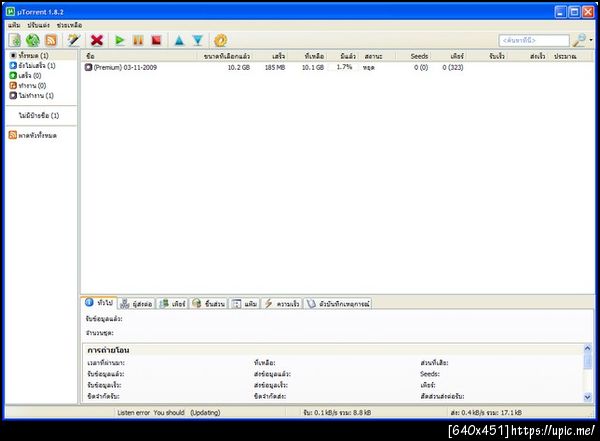Select the All torrents (1) sidebar category
The height and width of the screenshot is (441, 600).
(x=34, y=56)
